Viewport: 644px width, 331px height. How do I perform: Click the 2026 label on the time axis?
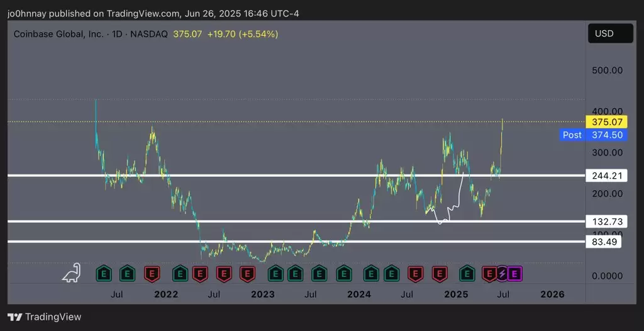(x=552, y=295)
